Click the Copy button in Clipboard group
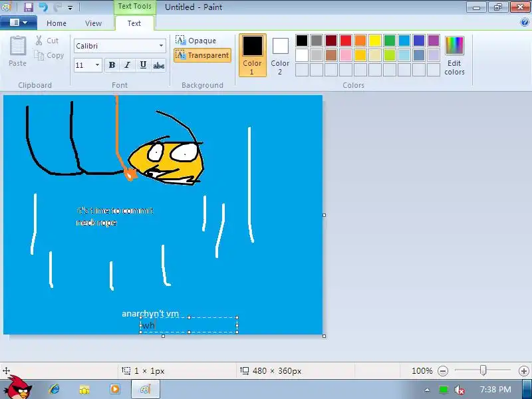The height and width of the screenshot is (399, 532). click(49, 55)
